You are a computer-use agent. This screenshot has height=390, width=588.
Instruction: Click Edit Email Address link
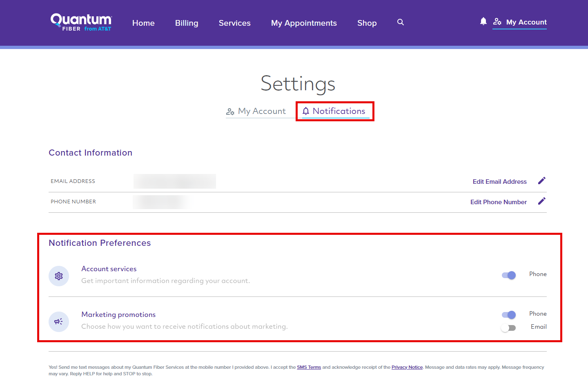pyautogui.click(x=500, y=182)
